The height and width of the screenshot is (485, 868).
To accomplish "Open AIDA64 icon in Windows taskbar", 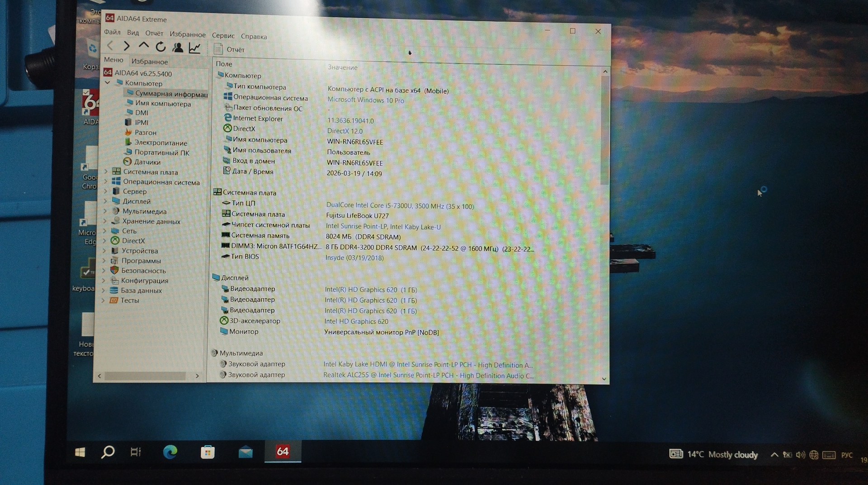I will (283, 452).
